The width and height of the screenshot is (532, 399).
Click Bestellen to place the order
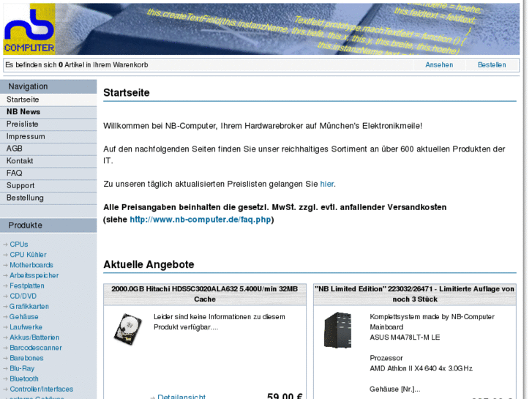click(x=492, y=65)
